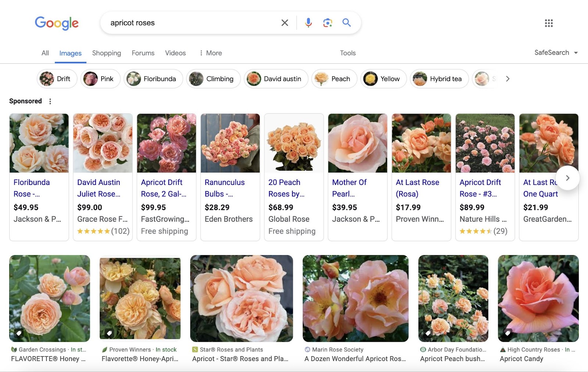Show more filter chips with the right arrow
588x372 pixels.
[x=508, y=79]
